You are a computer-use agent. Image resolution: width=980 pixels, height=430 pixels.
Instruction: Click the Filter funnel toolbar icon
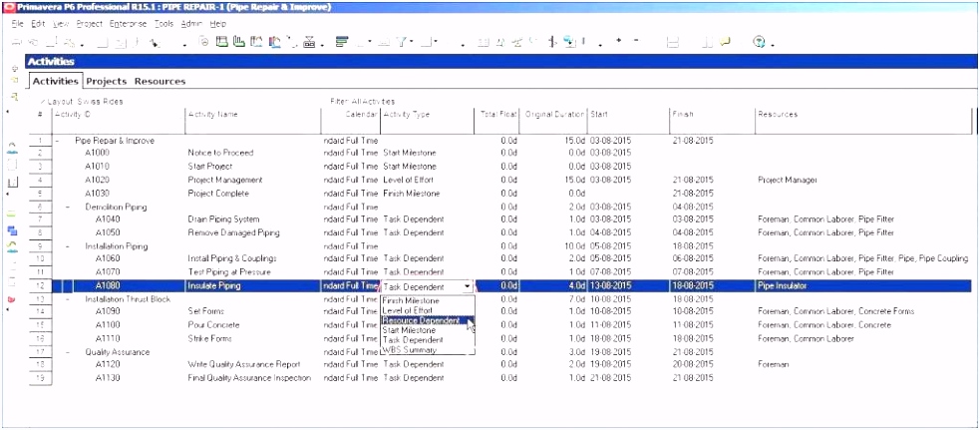(x=403, y=42)
